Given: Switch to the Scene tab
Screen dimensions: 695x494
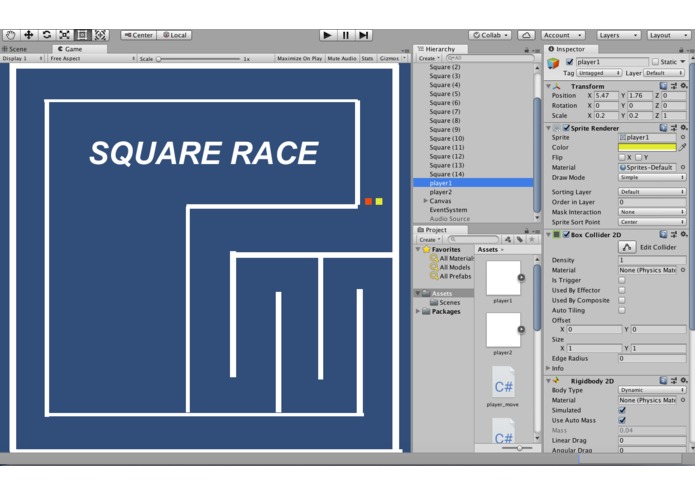Looking at the screenshot, I should point(16,49).
